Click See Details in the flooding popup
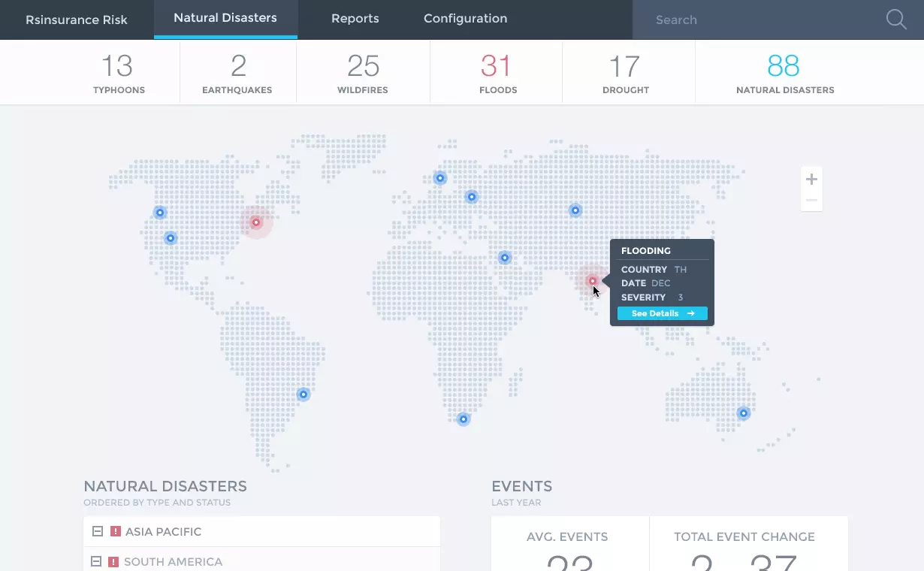This screenshot has width=924, height=571. point(662,313)
